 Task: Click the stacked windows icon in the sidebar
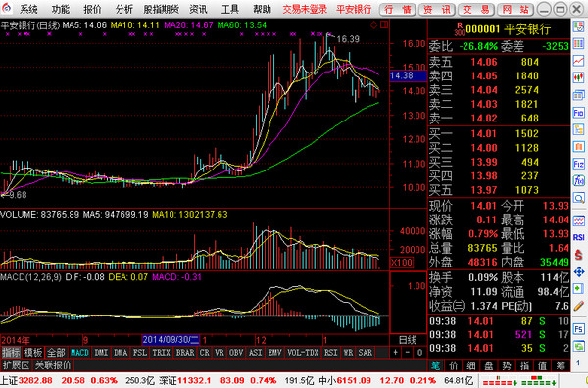click(x=578, y=95)
